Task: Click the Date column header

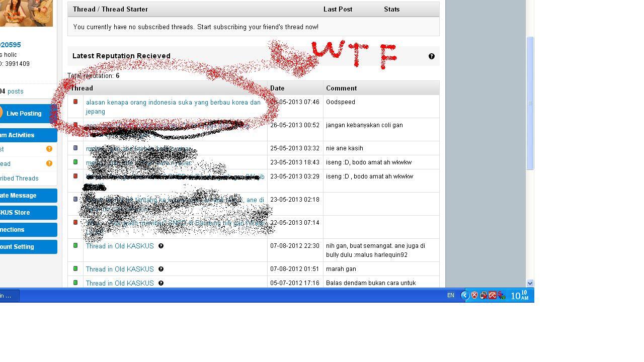Action: [277, 88]
